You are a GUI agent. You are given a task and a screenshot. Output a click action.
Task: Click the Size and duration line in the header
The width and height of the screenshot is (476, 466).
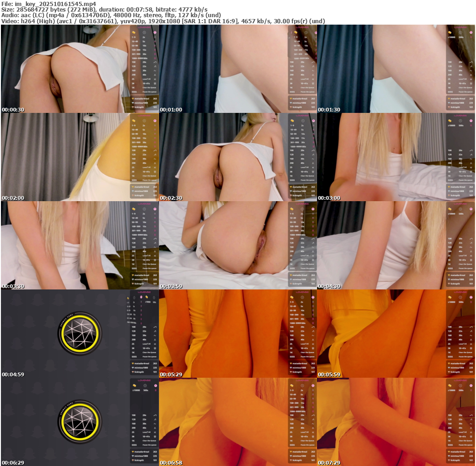pyautogui.click(x=105, y=9)
